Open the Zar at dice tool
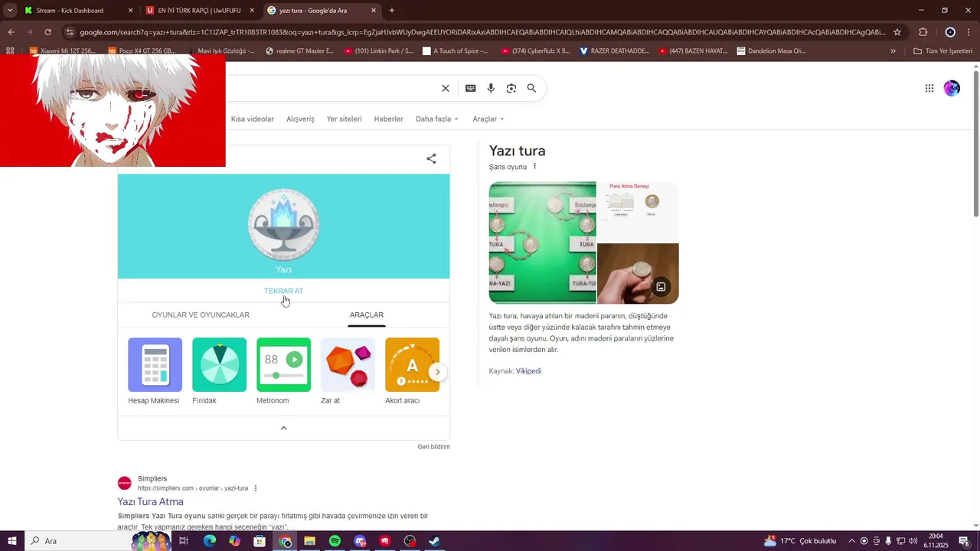The image size is (980, 551). point(348,372)
